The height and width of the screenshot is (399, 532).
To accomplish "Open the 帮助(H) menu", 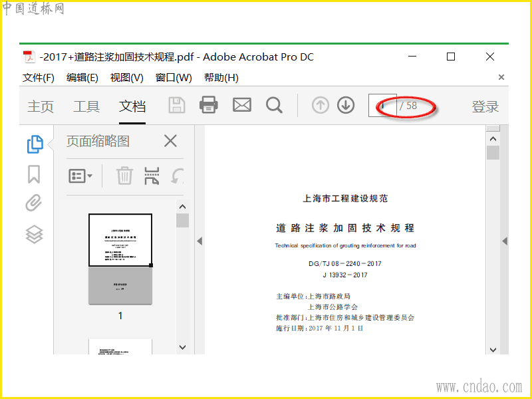I will click(221, 78).
